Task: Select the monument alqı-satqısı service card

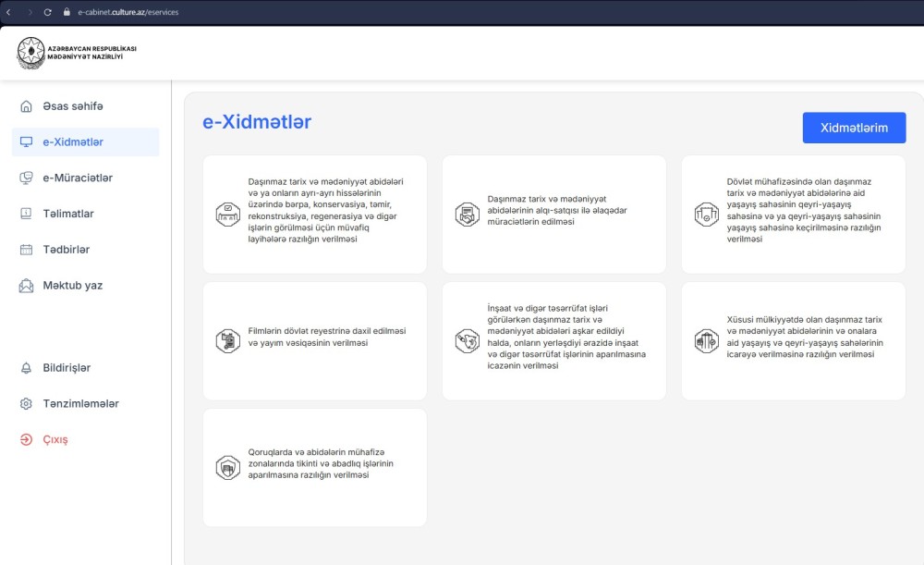Action: 553,215
